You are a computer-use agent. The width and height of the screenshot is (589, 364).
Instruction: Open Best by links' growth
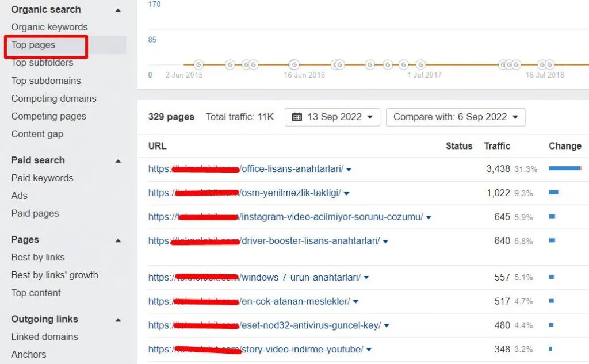pyautogui.click(x=55, y=275)
